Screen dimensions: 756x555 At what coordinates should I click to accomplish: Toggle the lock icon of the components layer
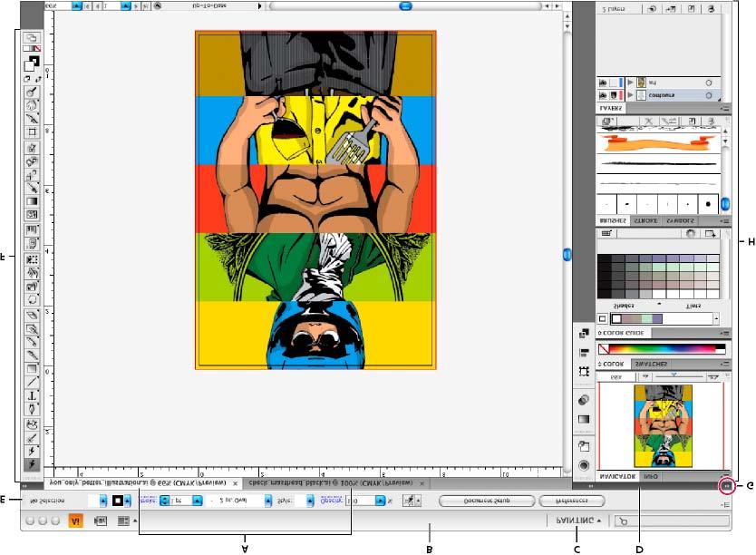[x=614, y=95]
